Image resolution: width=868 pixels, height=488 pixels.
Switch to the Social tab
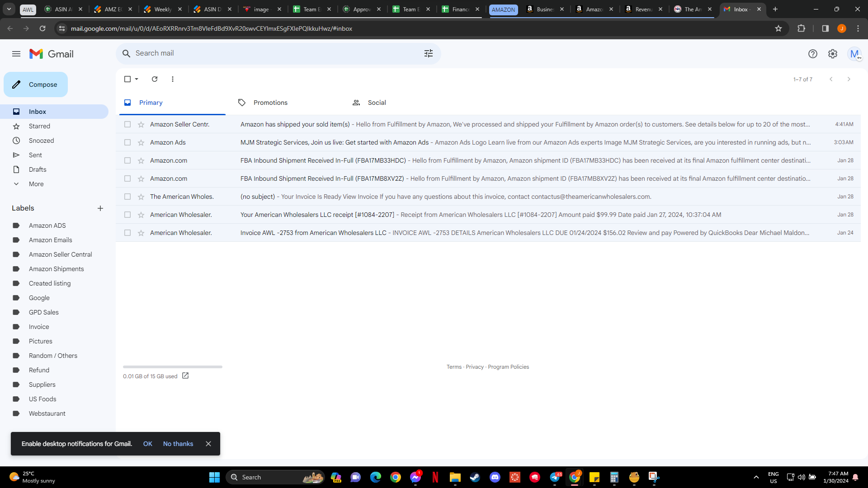[377, 103]
